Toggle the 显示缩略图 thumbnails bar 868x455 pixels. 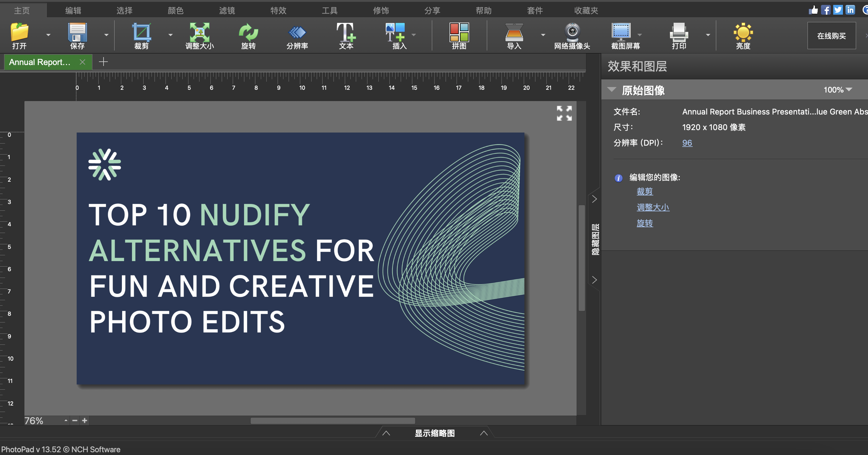435,433
